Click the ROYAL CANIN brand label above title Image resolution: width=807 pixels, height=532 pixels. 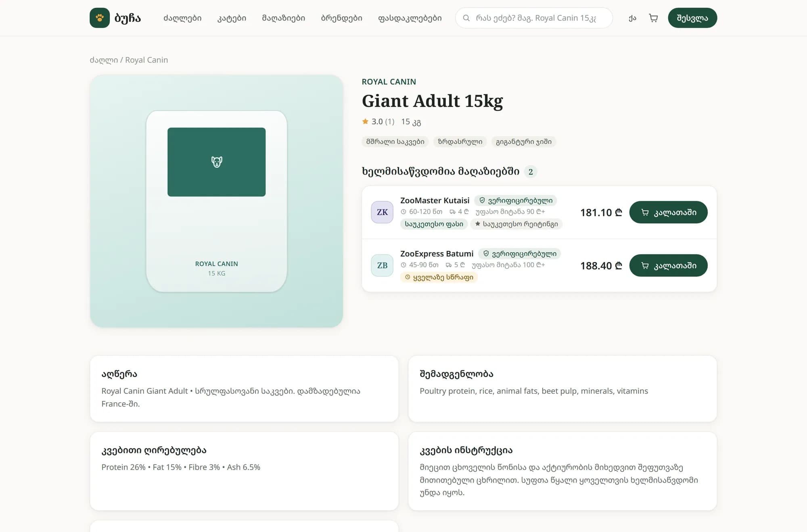click(x=389, y=82)
